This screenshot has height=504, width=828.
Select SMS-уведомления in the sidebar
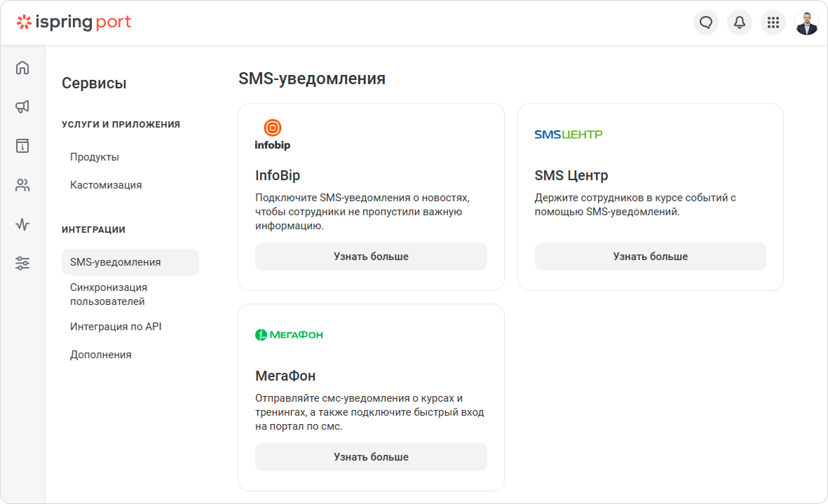130,262
